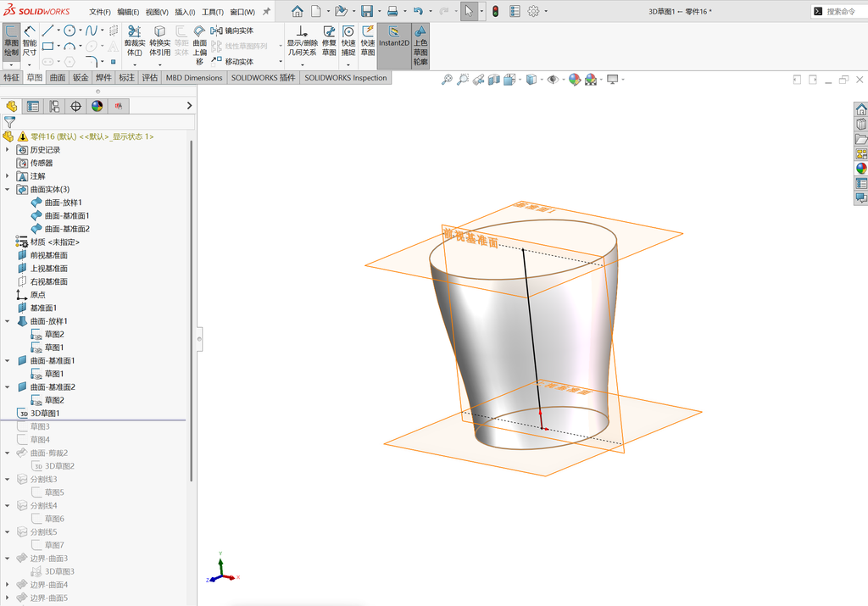Click the Appearances color ball in task pane
Image resolution: width=868 pixels, height=606 pixels.
(x=861, y=169)
